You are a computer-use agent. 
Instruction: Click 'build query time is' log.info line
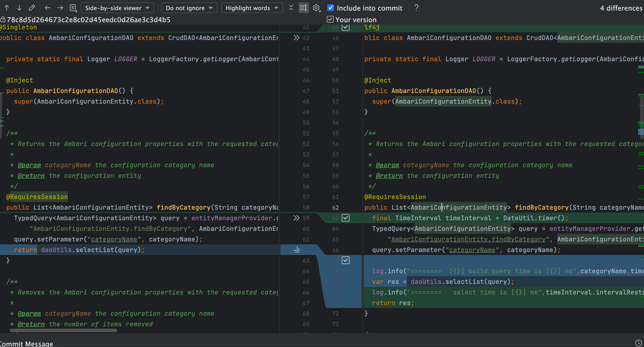coord(508,271)
